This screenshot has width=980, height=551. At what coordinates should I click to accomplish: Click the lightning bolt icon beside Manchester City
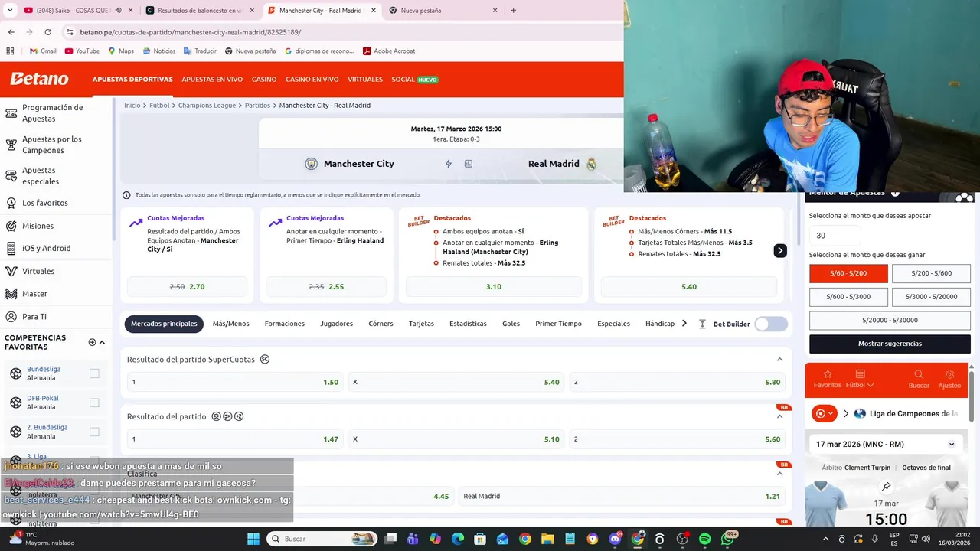449,164
